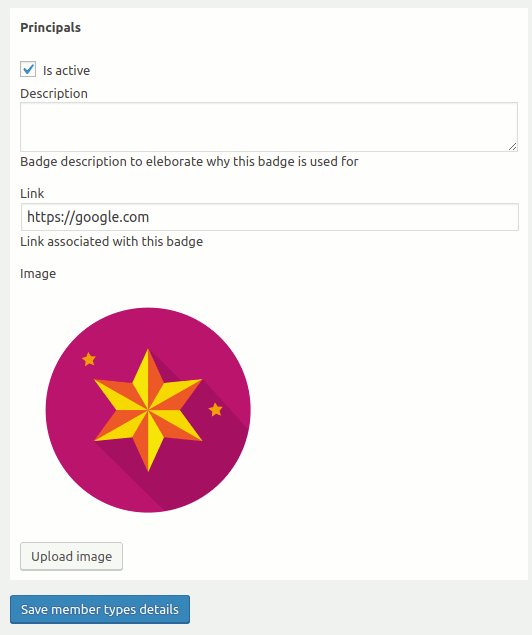Viewport: 532px width, 635px height.
Task: Click the small orange star on right side
Action: coord(216,410)
